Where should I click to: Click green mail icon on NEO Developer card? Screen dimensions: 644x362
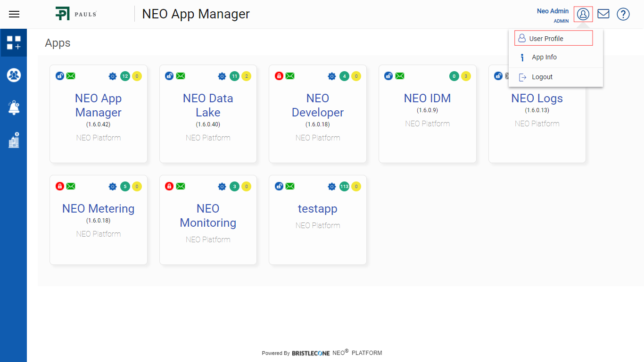click(290, 76)
